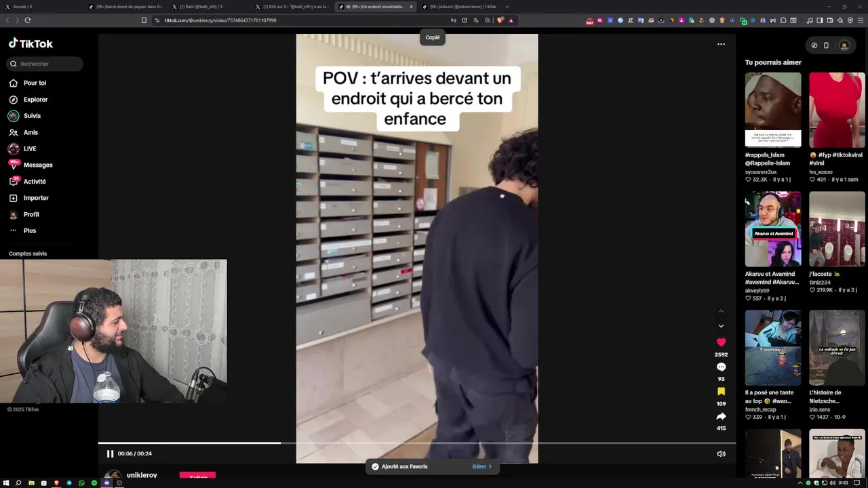The image size is (868, 488).
Task: Open the TikTok logo home link
Action: coord(31,43)
